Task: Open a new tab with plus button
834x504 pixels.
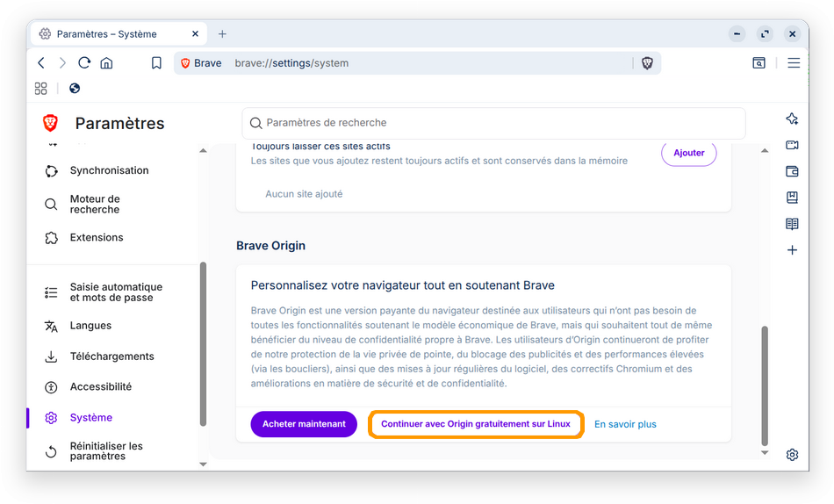Action: [222, 34]
